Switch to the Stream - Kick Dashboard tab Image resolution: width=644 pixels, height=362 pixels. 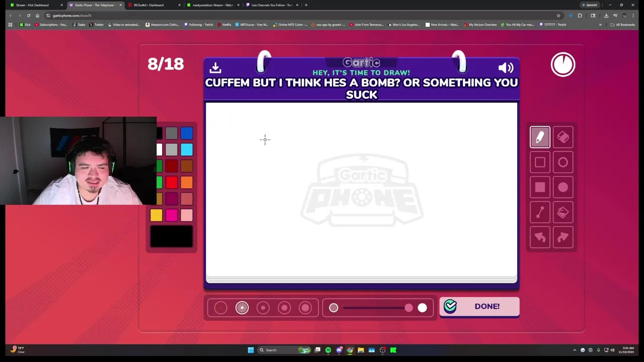(36, 5)
